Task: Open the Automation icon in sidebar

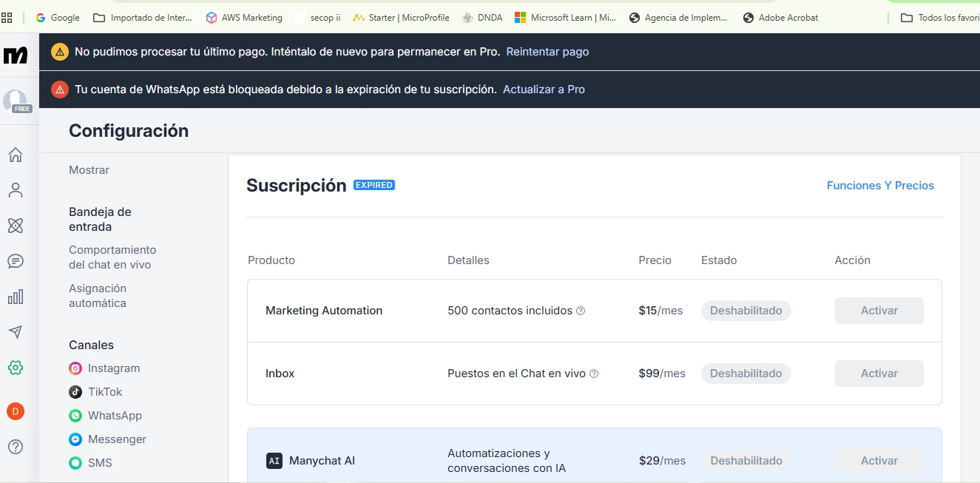Action: point(16,226)
